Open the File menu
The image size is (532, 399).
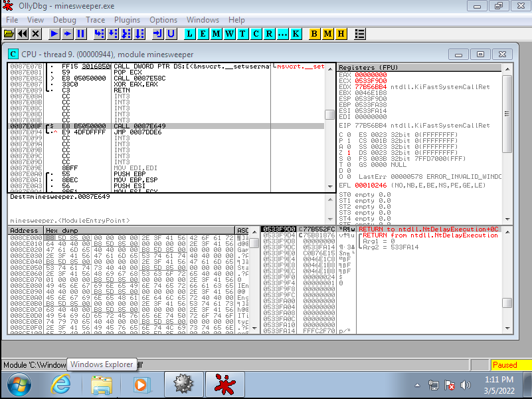pyautogui.click(x=12, y=20)
